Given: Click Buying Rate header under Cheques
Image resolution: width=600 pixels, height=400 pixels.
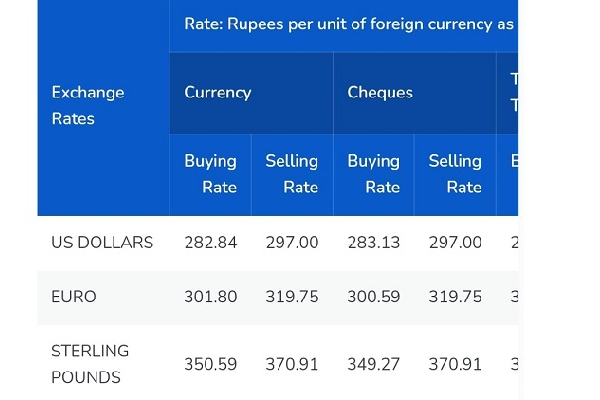Looking at the screenshot, I should [x=374, y=175].
